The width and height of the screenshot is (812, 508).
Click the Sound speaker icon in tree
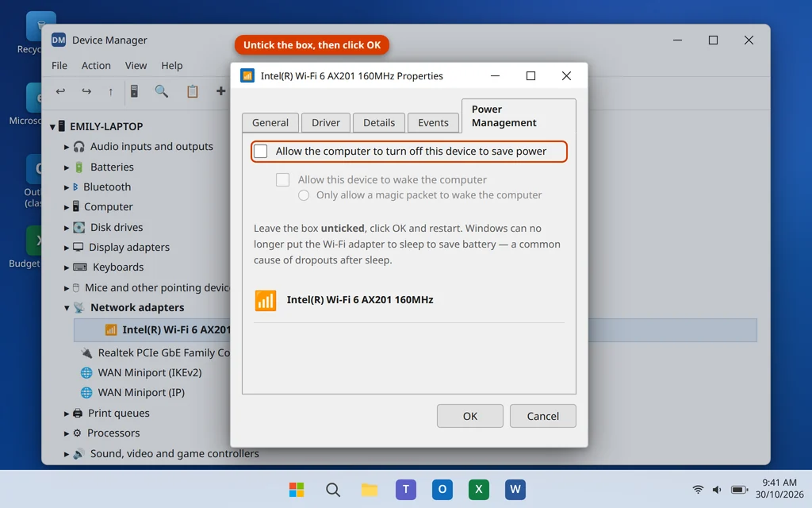click(79, 453)
